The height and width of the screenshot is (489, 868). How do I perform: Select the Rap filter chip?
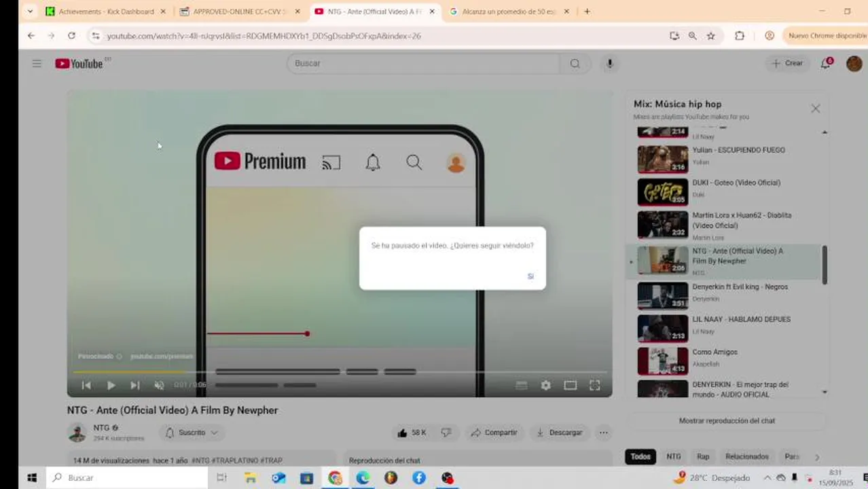point(702,456)
